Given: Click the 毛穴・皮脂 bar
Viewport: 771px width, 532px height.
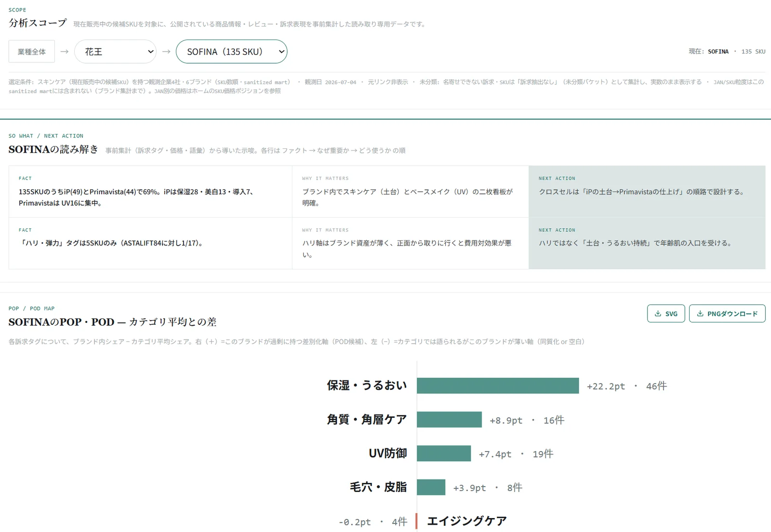Looking at the screenshot, I should coord(431,487).
